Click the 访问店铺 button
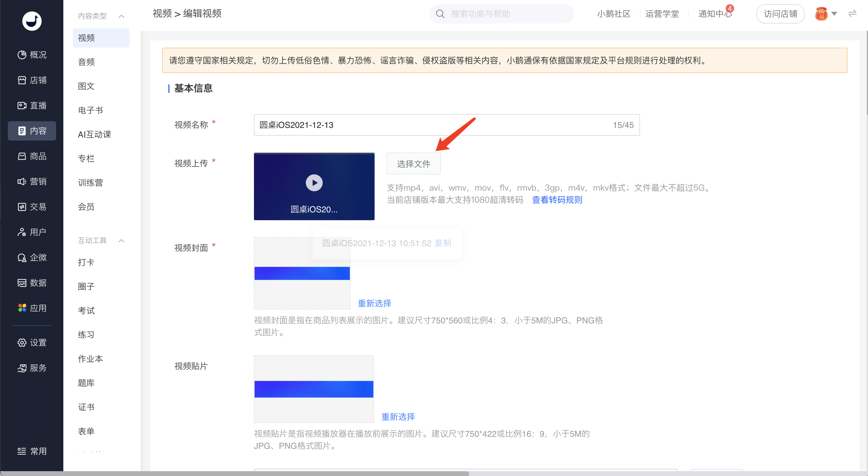Image resolution: width=868 pixels, height=476 pixels. click(x=780, y=14)
